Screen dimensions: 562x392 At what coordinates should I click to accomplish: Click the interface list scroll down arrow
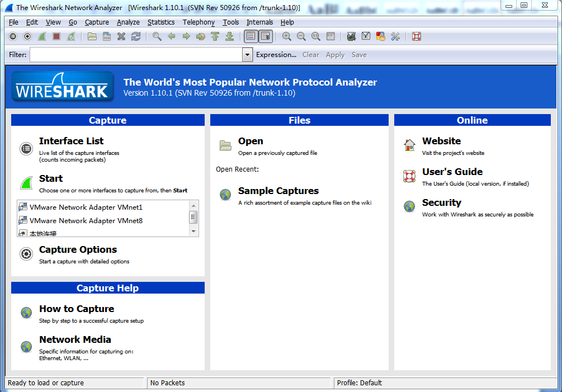193,232
